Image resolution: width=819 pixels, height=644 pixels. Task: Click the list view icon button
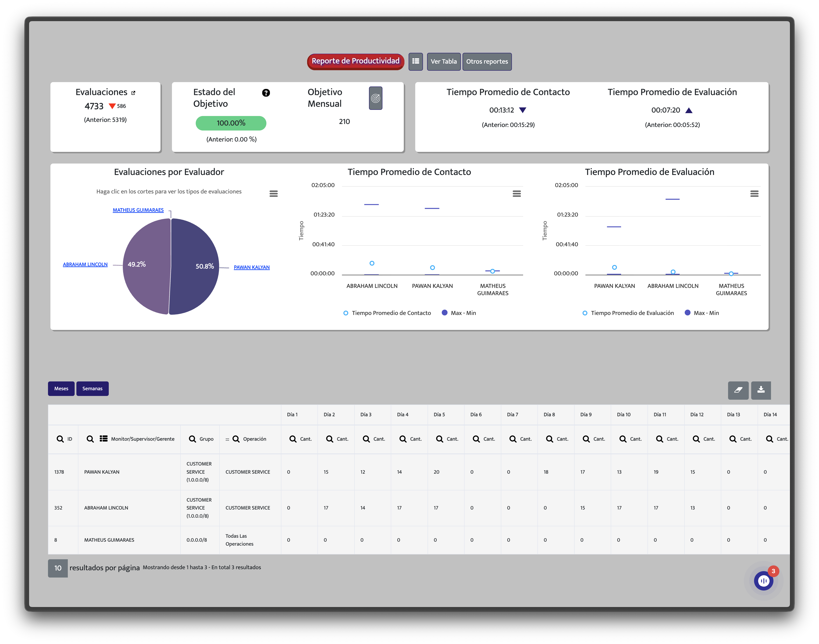click(x=415, y=61)
